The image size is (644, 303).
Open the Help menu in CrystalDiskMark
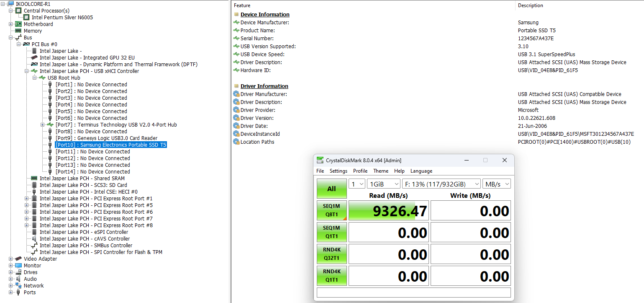coord(399,171)
